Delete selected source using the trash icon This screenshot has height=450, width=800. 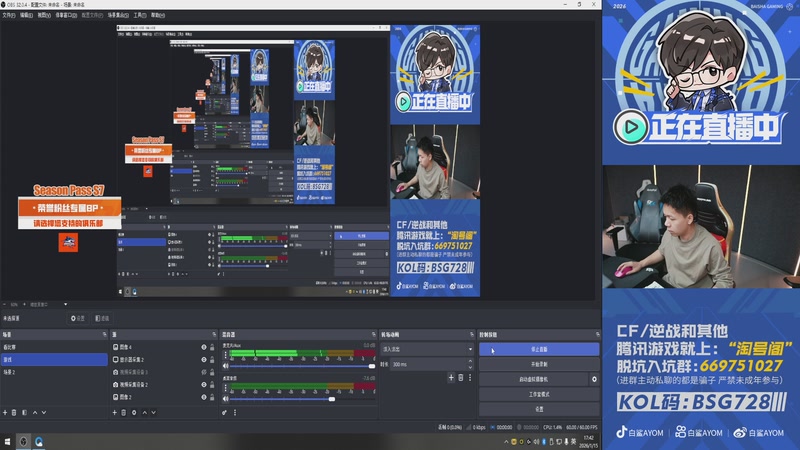tap(123, 412)
